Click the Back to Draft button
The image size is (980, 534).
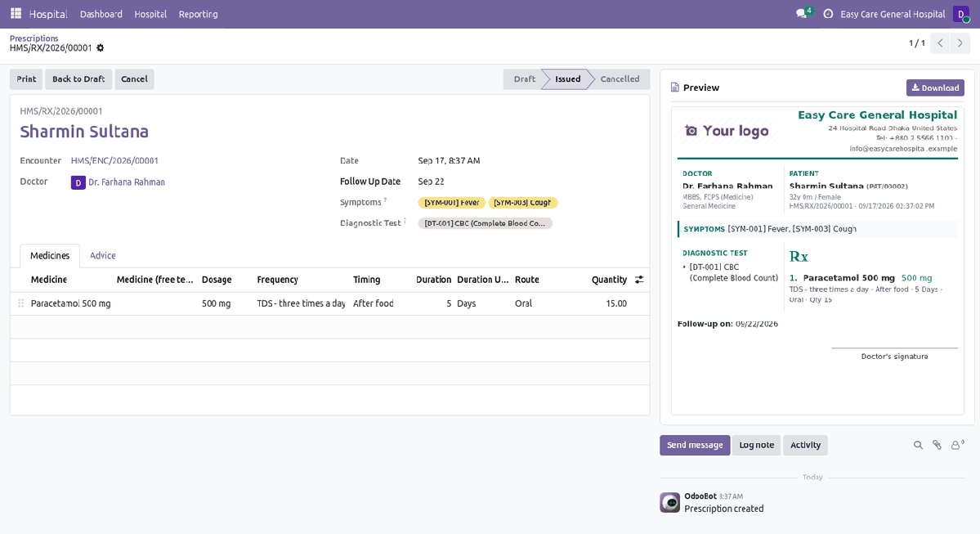(78, 79)
